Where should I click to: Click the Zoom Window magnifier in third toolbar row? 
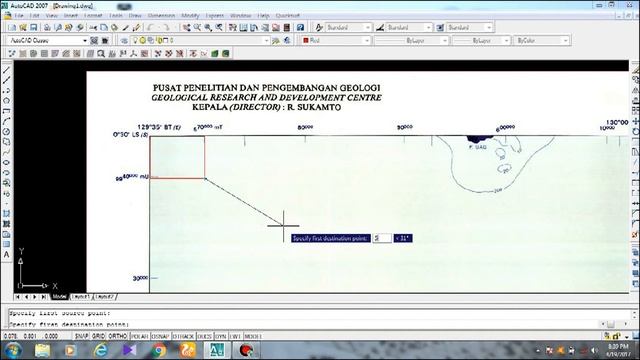(x=101, y=53)
